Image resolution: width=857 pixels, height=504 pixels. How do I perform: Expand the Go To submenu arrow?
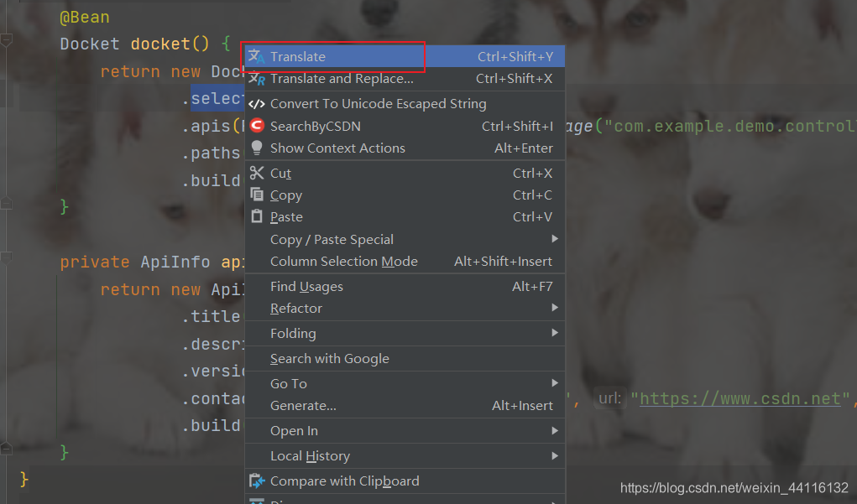pos(555,382)
